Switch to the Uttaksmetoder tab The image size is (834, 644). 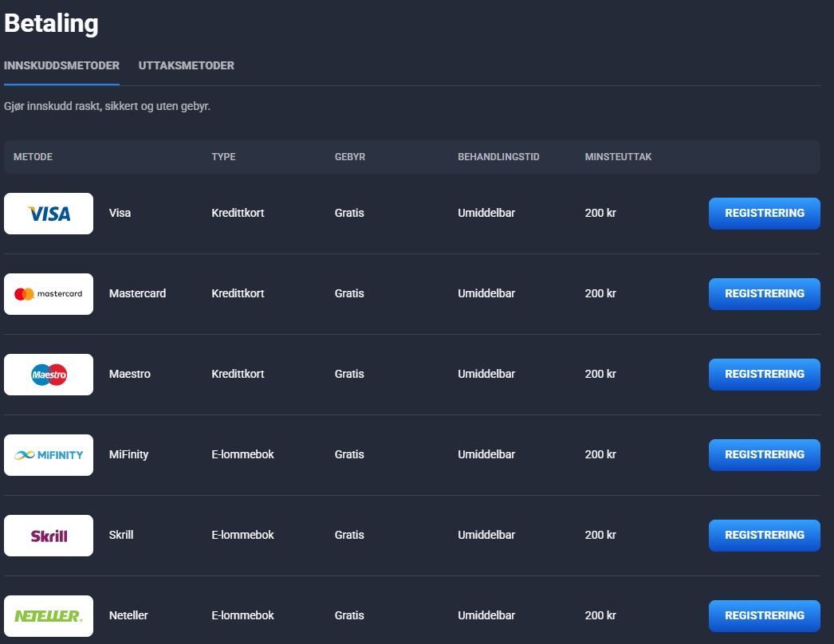pyautogui.click(x=186, y=65)
